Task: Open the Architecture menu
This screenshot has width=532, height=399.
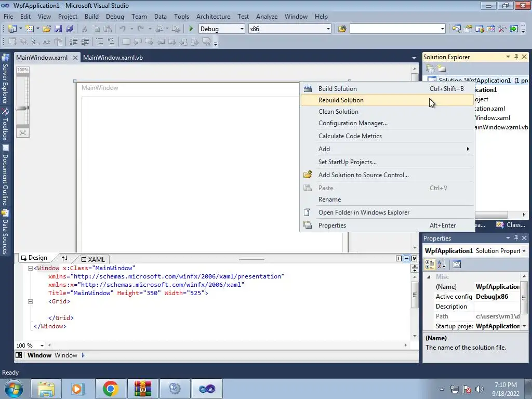Action: pos(213,16)
